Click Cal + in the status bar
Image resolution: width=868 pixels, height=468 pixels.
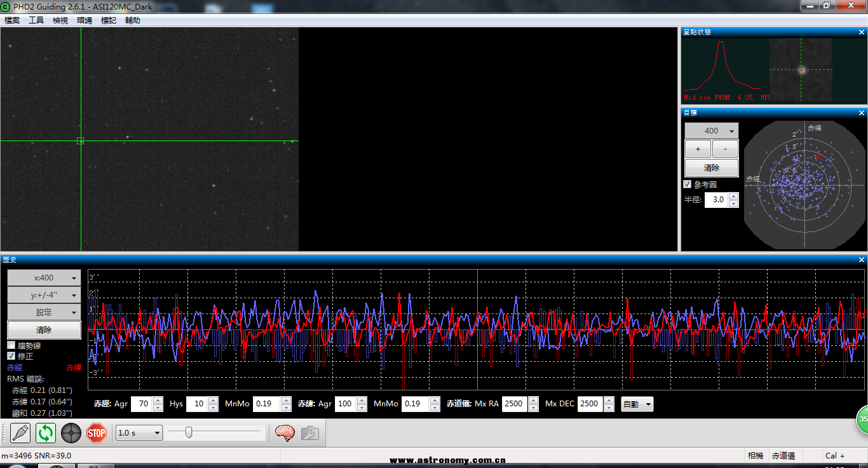pyautogui.click(x=835, y=455)
